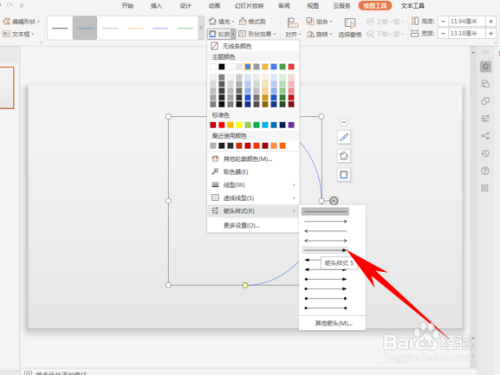The image size is (500, 375).
Task: Switch to the 动画 Animation tab
Action: 214,6
